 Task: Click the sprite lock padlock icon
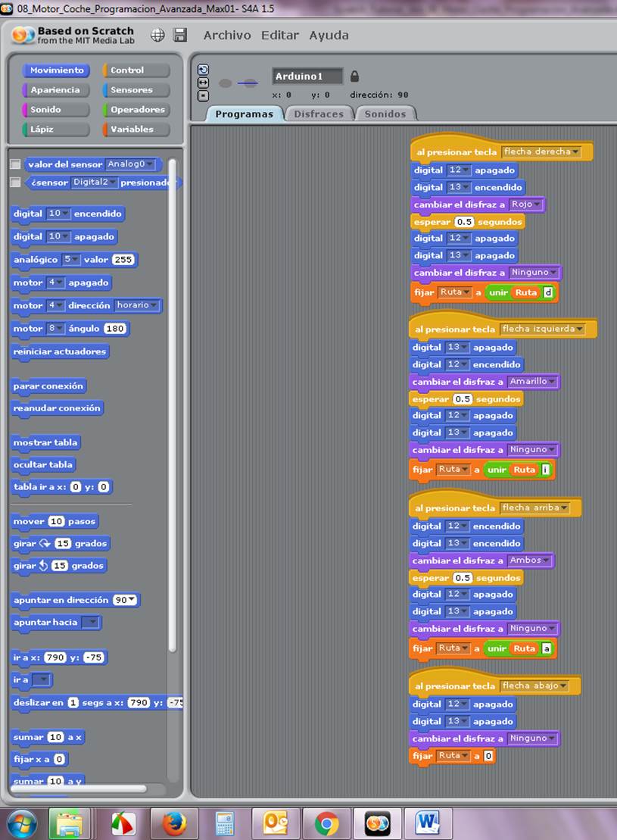(x=354, y=76)
